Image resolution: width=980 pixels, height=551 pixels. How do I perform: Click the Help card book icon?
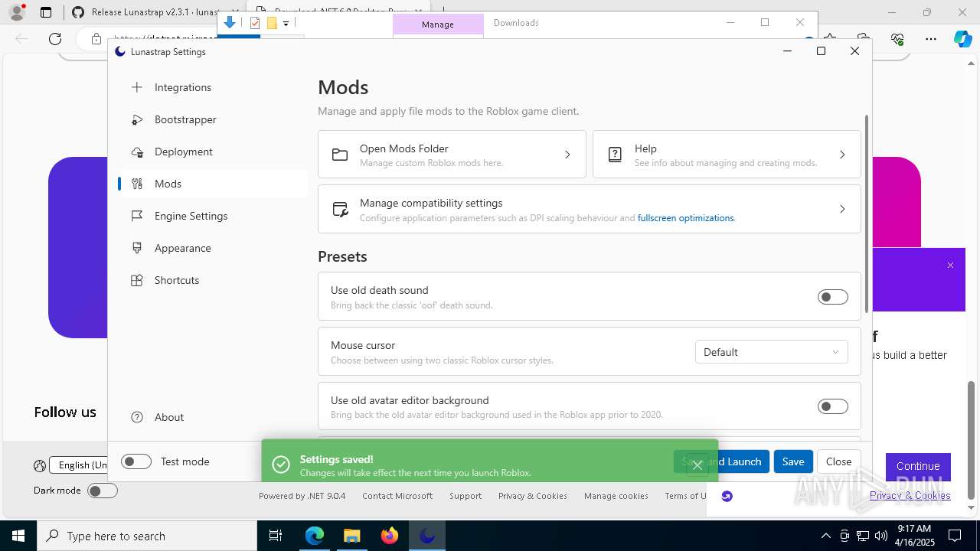click(615, 155)
